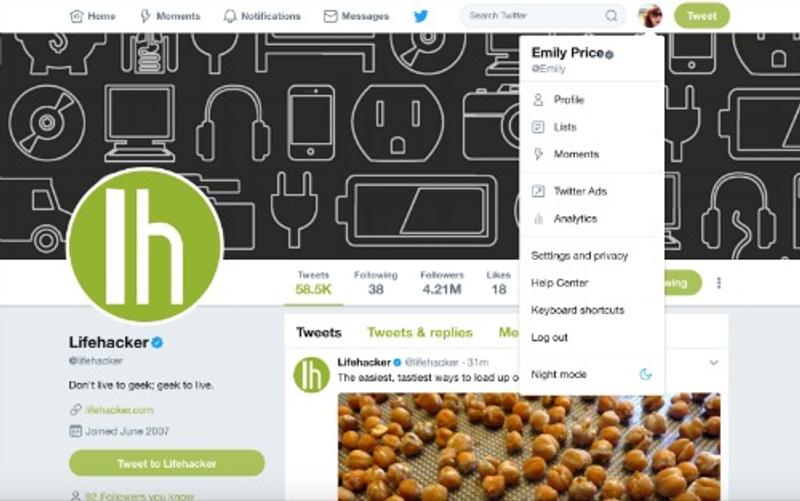Open Home from the top navigation
This screenshot has height=501, width=800.
click(x=92, y=16)
